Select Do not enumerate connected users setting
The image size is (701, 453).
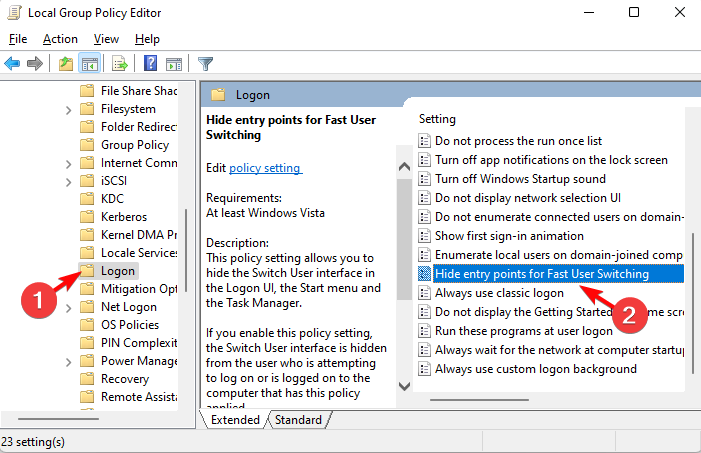pyautogui.click(x=559, y=217)
